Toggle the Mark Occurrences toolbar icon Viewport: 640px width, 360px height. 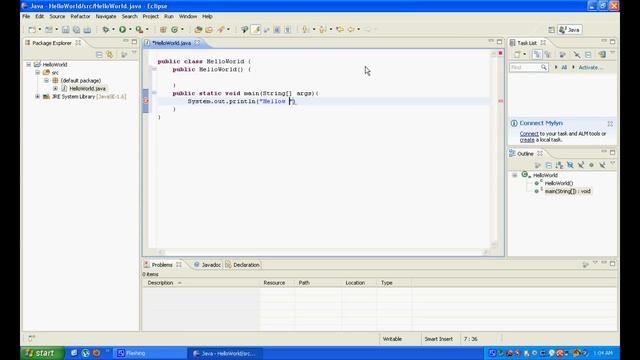pos(256,29)
